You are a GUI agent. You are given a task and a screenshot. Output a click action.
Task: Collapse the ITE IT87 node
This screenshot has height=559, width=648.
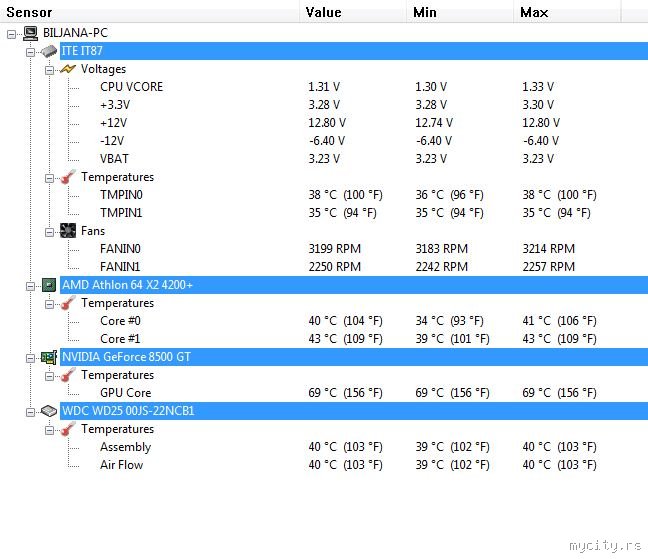click(x=30, y=52)
